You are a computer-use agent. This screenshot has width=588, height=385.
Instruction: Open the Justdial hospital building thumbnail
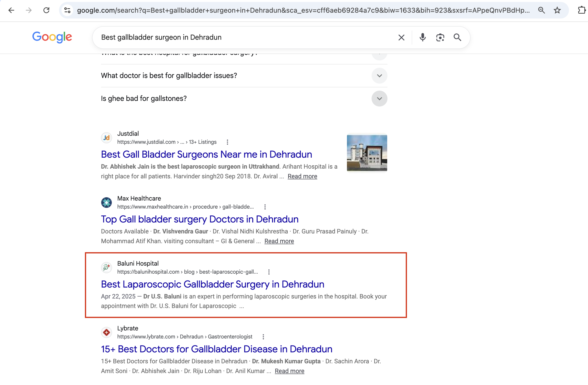(367, 153)
